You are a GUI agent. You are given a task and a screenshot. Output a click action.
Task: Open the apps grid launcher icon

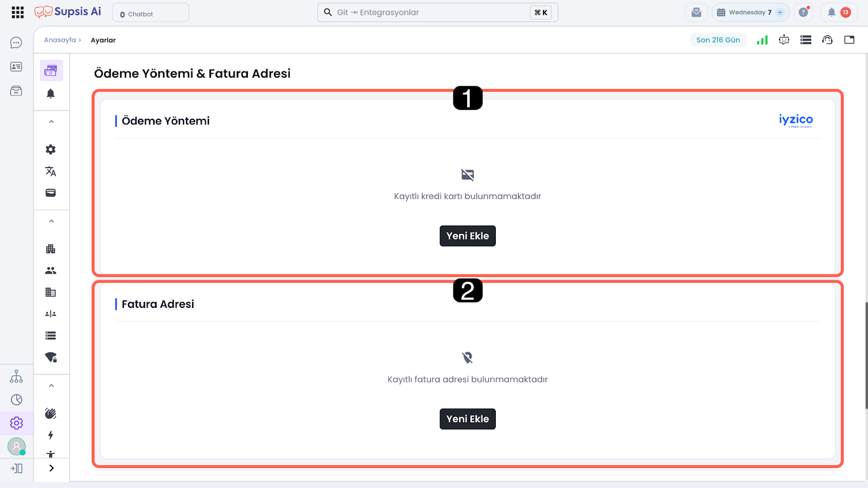[x=17, y=12]
